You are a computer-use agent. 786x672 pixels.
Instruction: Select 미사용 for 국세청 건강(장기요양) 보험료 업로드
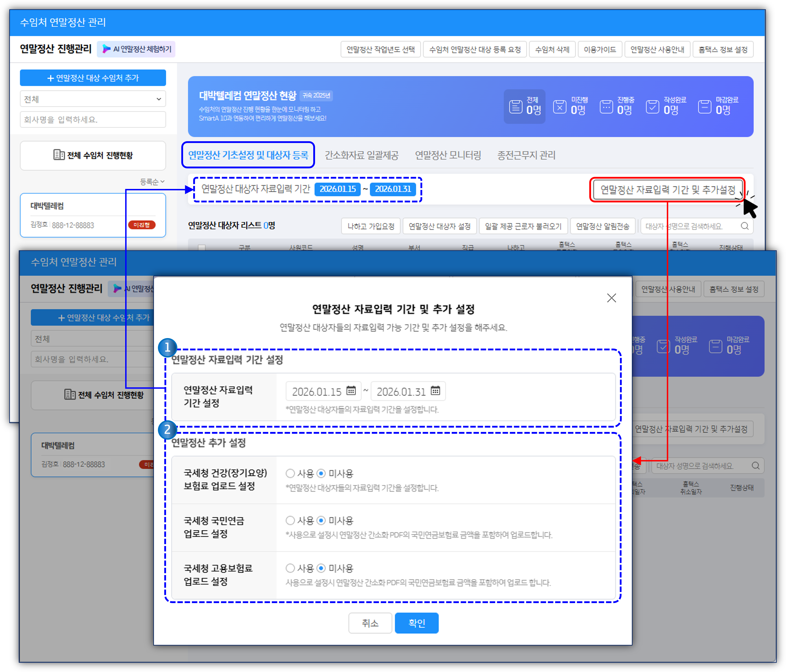321,473
